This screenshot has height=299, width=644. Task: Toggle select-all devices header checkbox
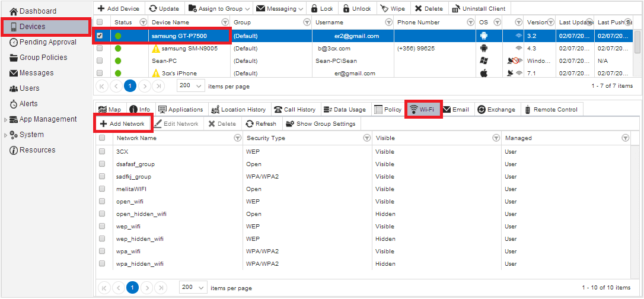pyautogui.click(x=100, y=22)
